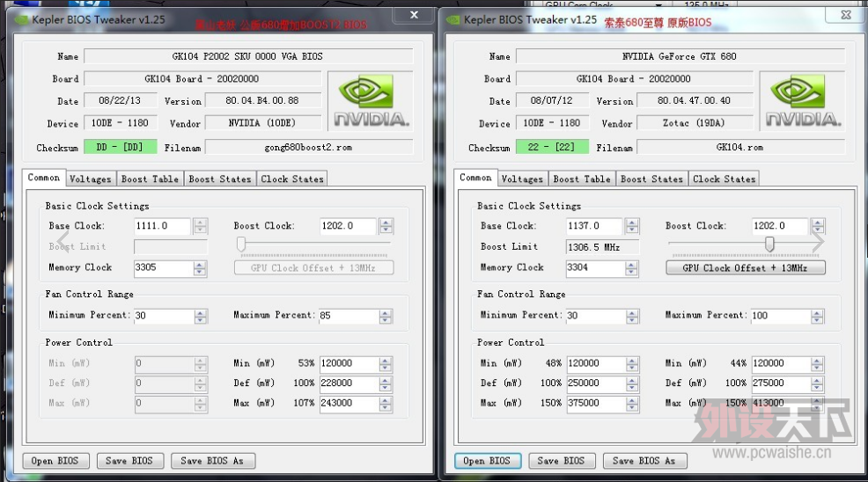Image resolution: width=868 pixels, height=482 pixels.
Task: Click Memory Clock field showing 3305
Action: (164, 268)
